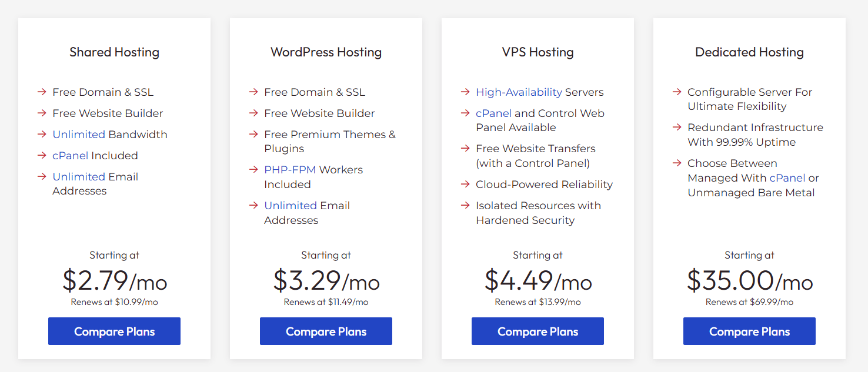Click arrow icon beside Cloud-Powered Reliability
The image size is (868, 372).
click(x=465, y=185)
